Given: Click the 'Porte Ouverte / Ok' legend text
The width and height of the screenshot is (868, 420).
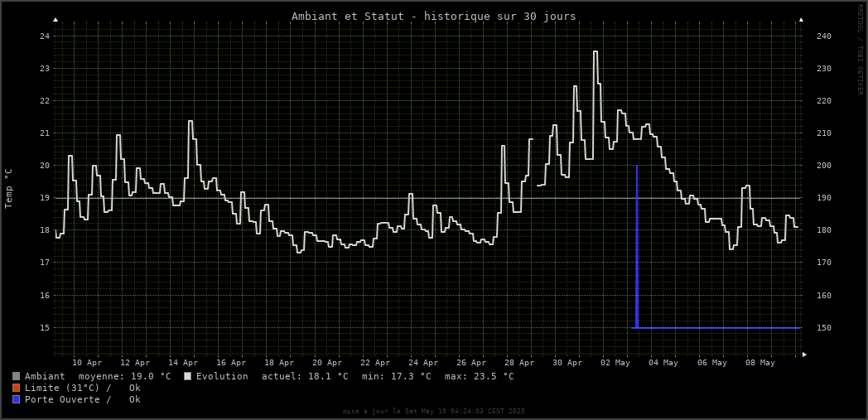Looking at the screenshot, I should point(83,399).
